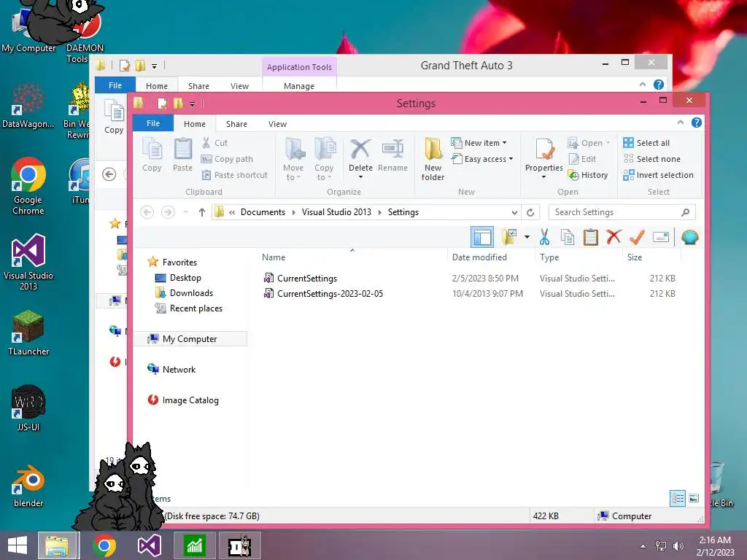Switch to large icons view layout
747x560 pixels.
(694, 499)
